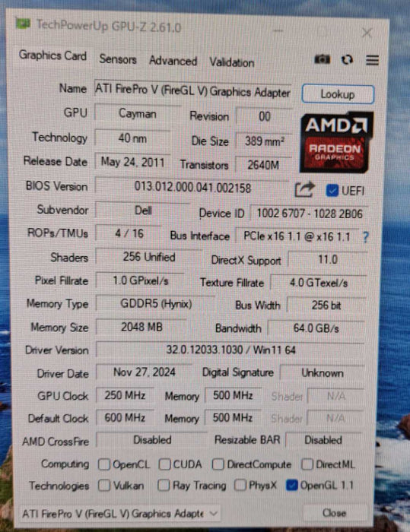Viewport: 410px width, 532px height.
Task: Click the Resizable BAR Disabled value
Action: point(323,440)
